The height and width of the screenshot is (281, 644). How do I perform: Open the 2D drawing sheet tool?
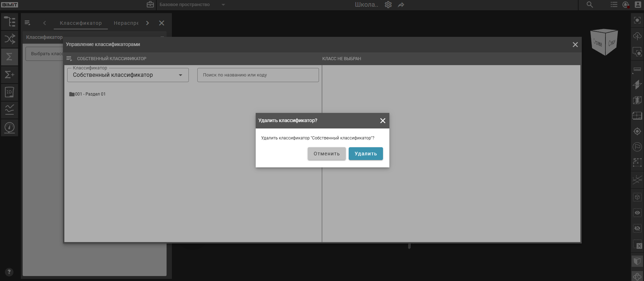click(x=10, y=92)
